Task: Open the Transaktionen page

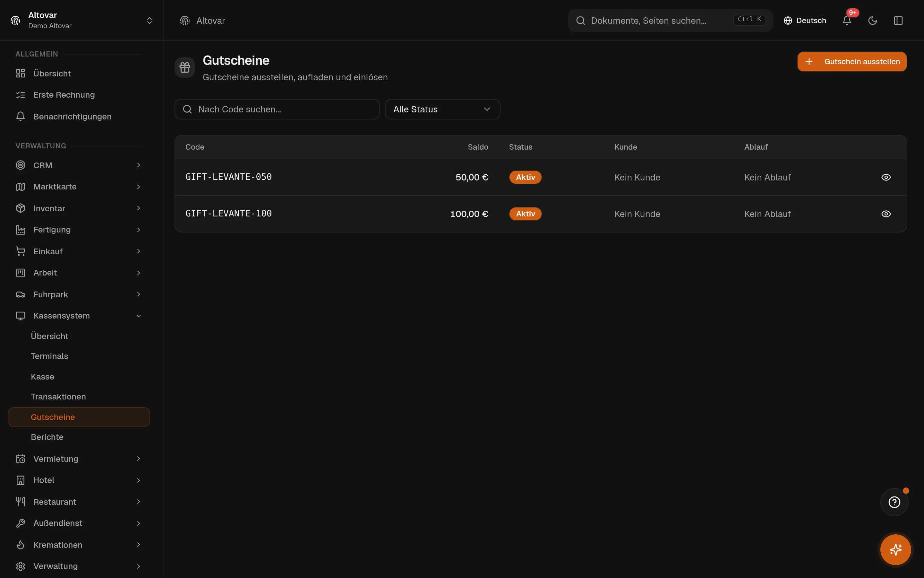Action: coord(79,397)
